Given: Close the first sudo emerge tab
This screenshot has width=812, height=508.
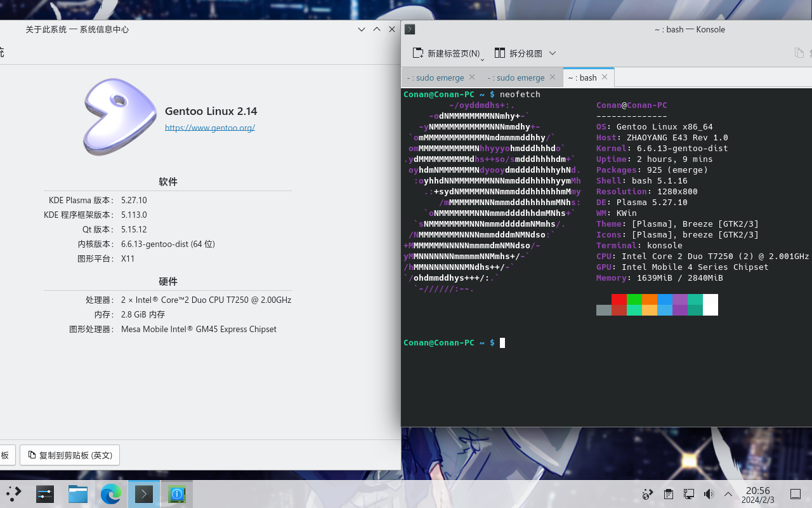Looking at the screenshot, I should 471,77.
